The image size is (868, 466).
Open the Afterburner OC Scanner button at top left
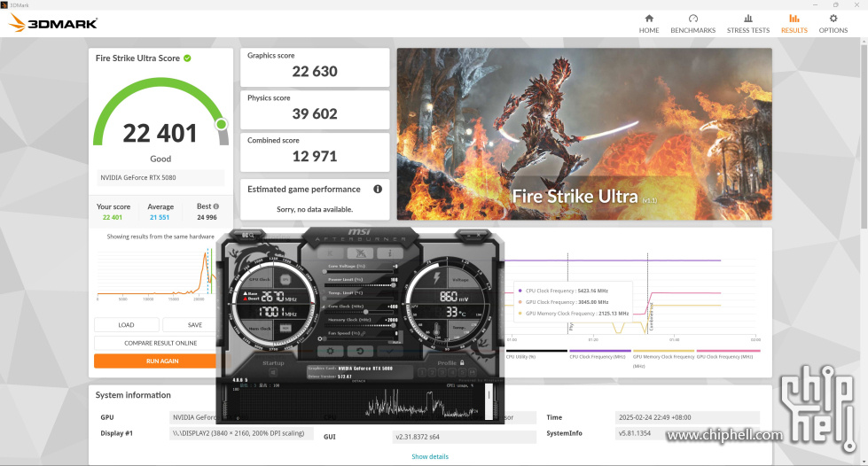point(247,235)
